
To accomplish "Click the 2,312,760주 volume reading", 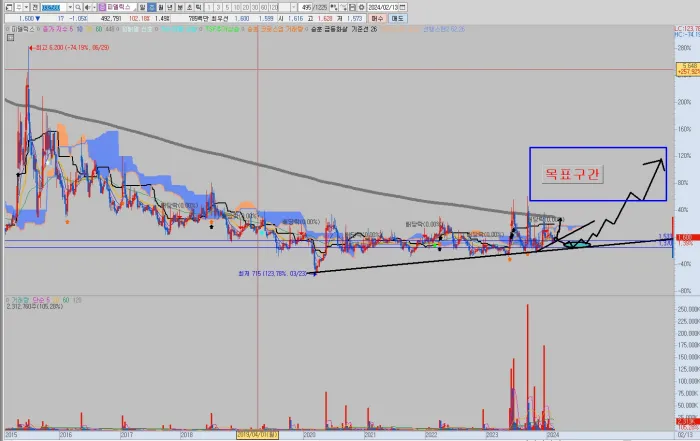I will (35, 307).
